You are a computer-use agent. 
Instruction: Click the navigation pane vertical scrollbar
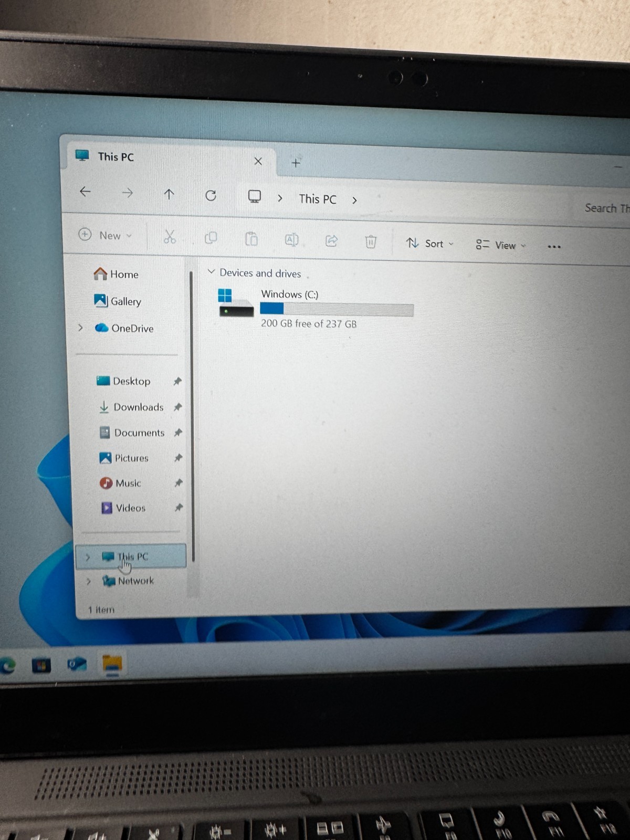click(192, 416)
